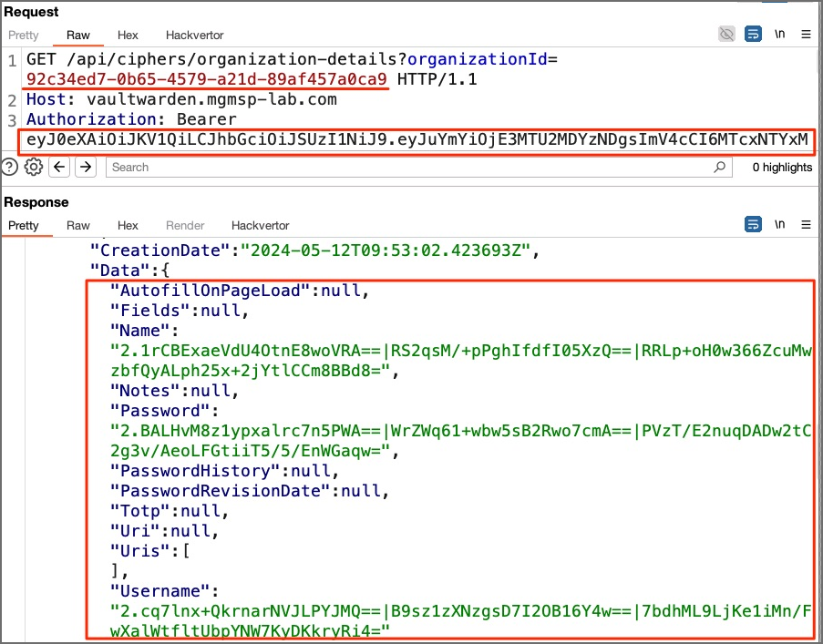Toggle line wrap icon in Request panel

click(x=753, y=35)
